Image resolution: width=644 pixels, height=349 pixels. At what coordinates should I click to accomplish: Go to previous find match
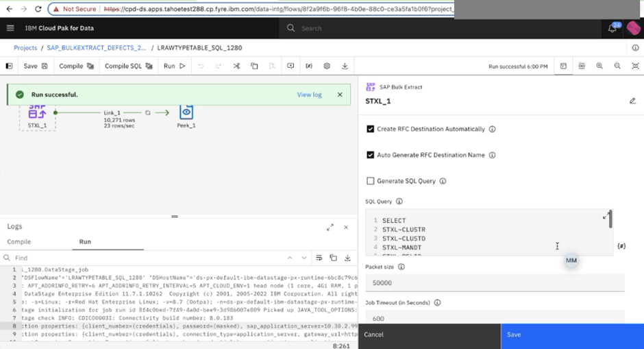click(290, 258)
